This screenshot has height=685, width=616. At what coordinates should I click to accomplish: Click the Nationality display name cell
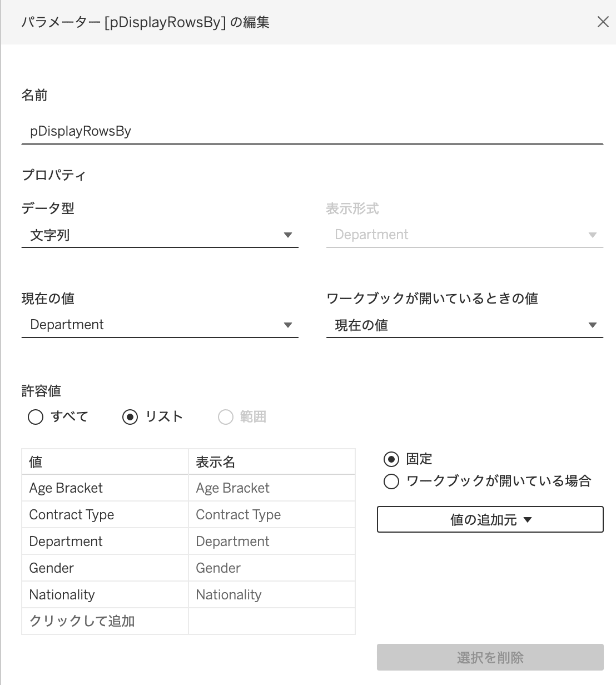click(x=272, y=595)
